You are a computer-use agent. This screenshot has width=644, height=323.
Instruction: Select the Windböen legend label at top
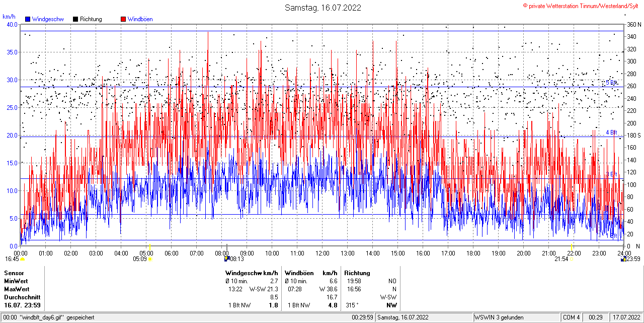[140, 19]
